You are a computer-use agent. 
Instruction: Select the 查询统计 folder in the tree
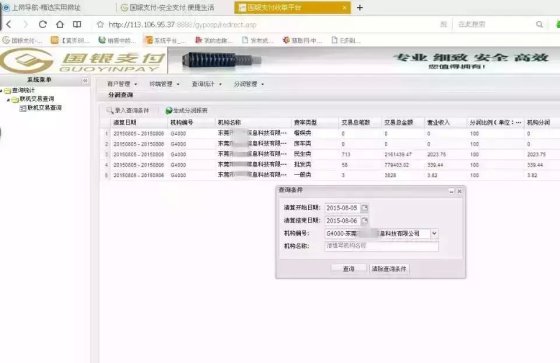(23, 90)
